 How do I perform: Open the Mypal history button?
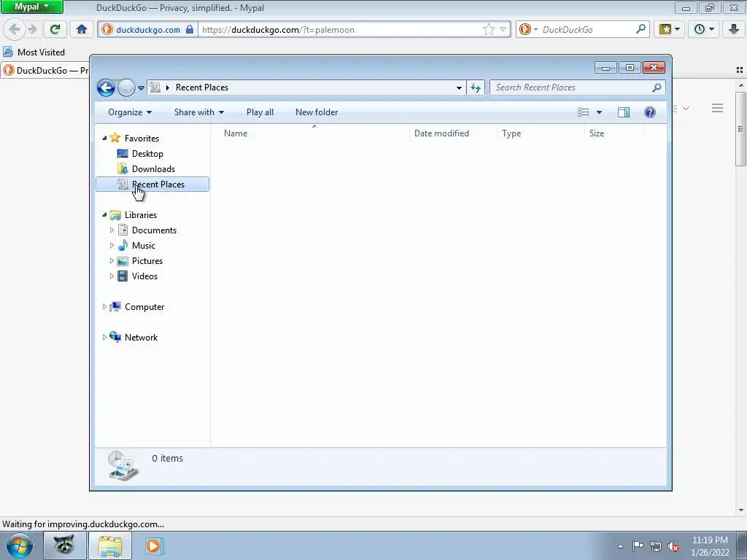[704, 29]
